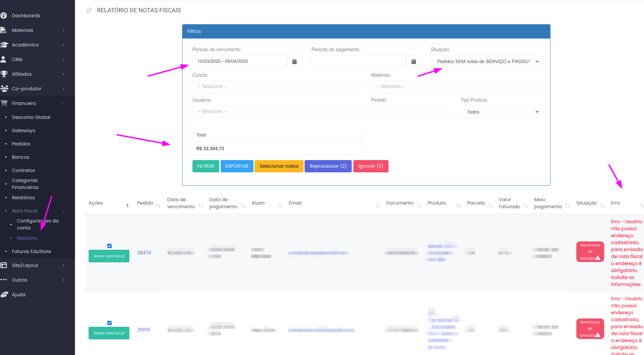The height and width of the screenshot is (355, 644).
Task: Click the Acadêmico graduation cap icon
Action: 4,45
